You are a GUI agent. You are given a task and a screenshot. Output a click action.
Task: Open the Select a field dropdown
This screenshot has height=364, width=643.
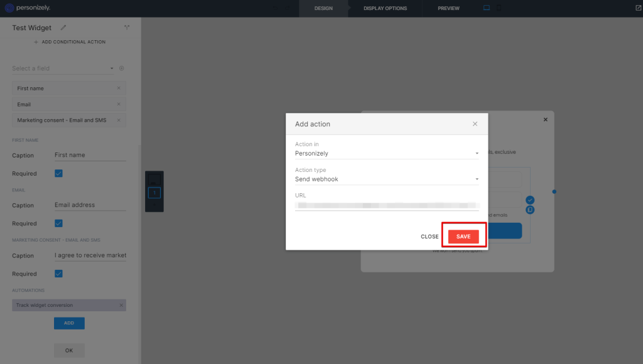tap(63, 68)
